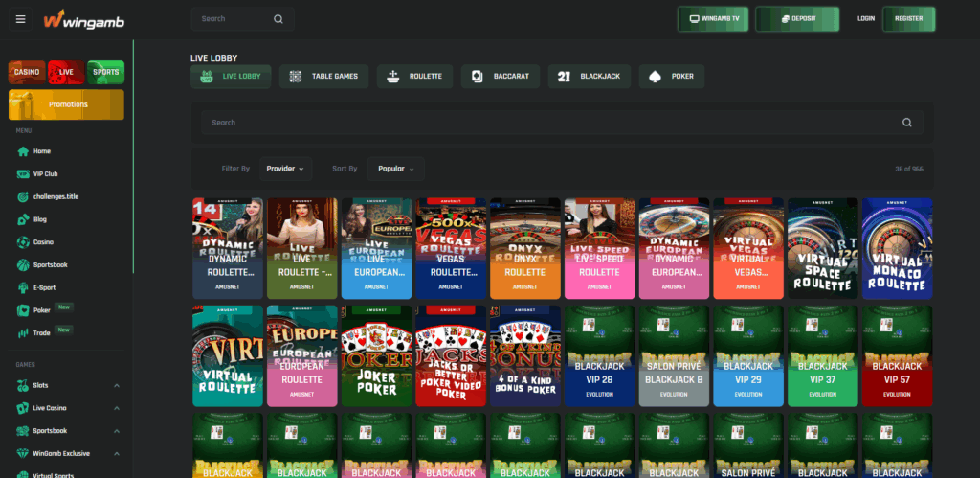Open the Dynamic Roulette game card
Screen dimensions: 980x478
click(228, 248)
